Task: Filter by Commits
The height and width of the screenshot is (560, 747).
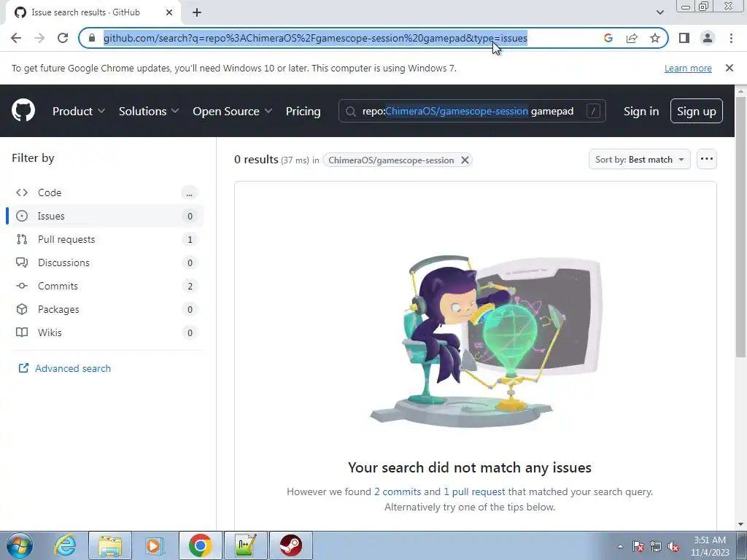Action: (x=105, y=286)
